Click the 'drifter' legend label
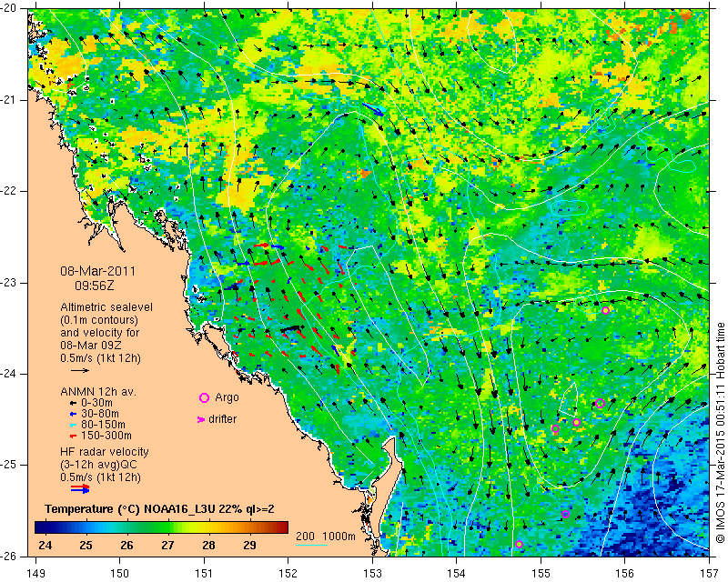Screen dimensions: 728x582 pos(222,419)
